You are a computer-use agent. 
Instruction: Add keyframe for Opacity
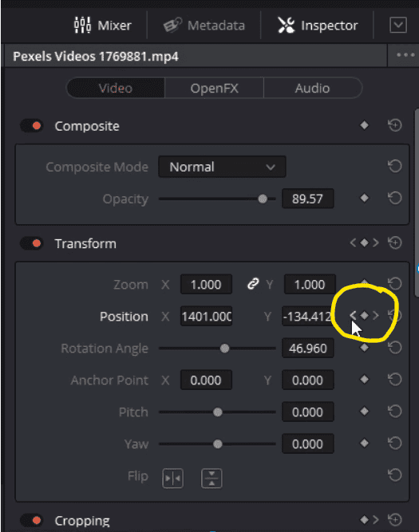(x=365, y=198)
